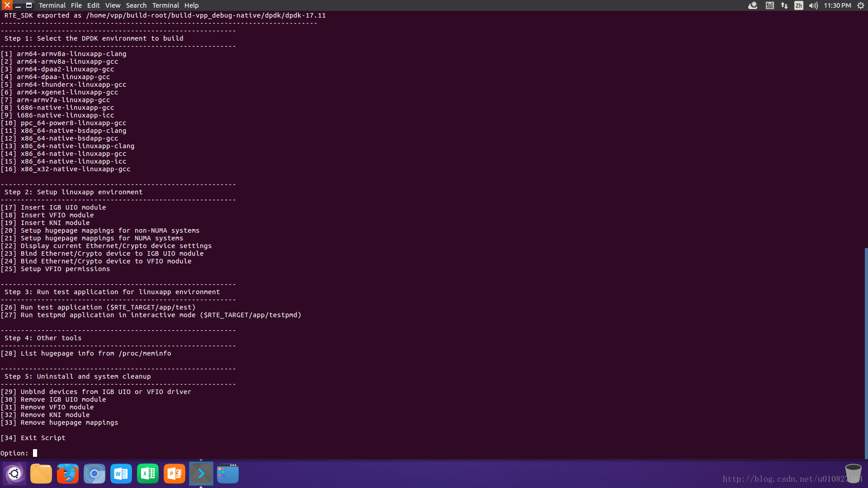Open the Trash bin icon
This screenshot has height=488, width=868.
coord(853,473)
